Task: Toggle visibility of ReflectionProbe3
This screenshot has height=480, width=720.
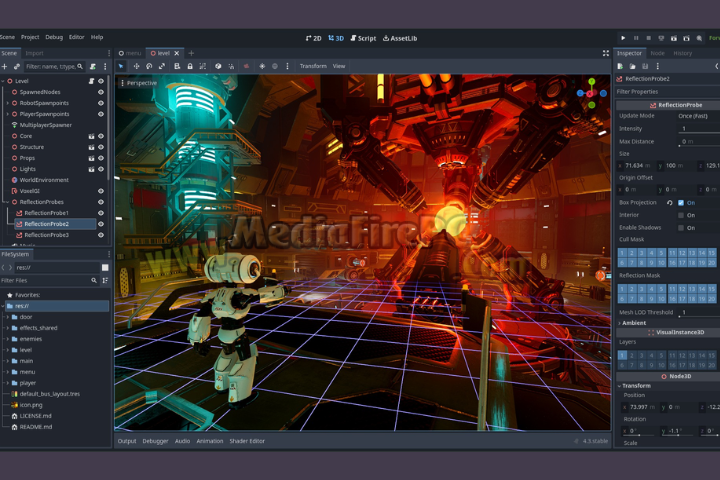Action: pos(101,235)
